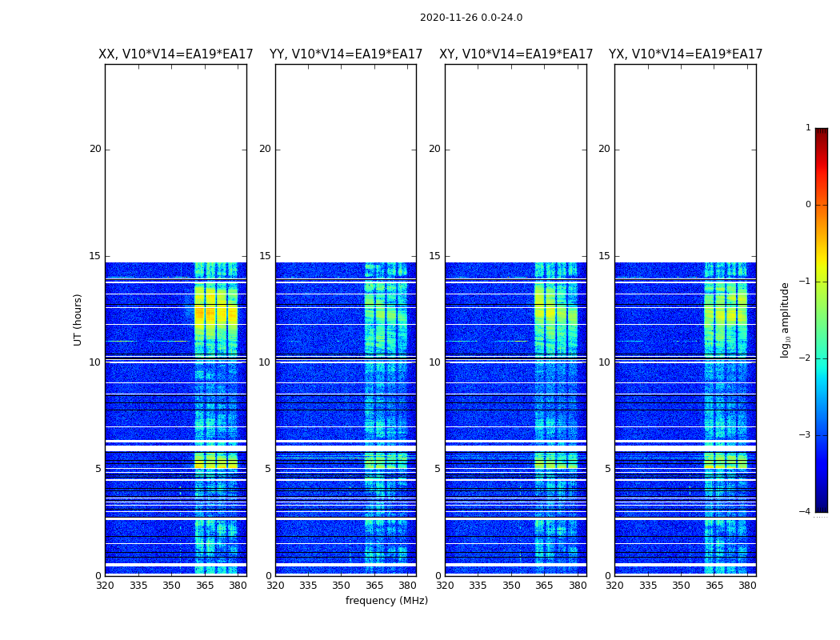Click the colorbar tick label "−2"
The height and width of the screenshot is (640, 840).
pyautogui.click(x=806, y=358)
